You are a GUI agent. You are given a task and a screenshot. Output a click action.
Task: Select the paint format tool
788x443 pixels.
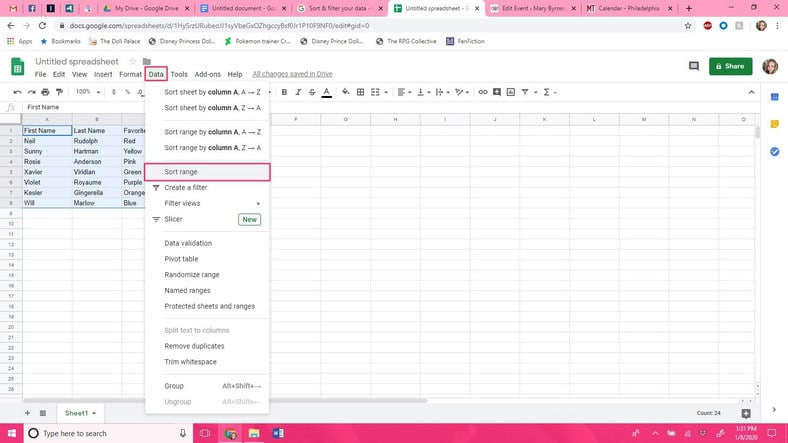(60, 92)
